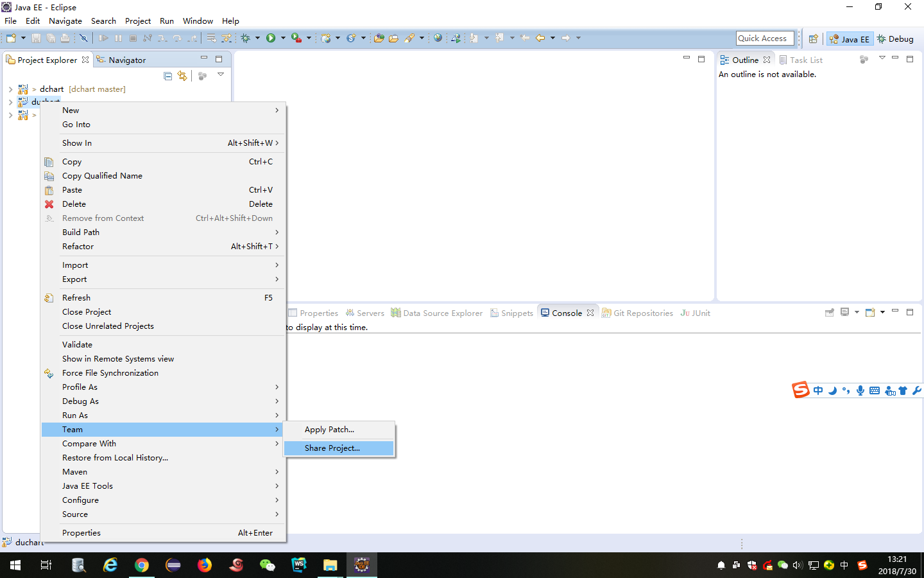Image resolution: width=924 pixels, height=578 pixels.
Task: Open Firefox from the taskbar
Action: [x=205, y=565]
